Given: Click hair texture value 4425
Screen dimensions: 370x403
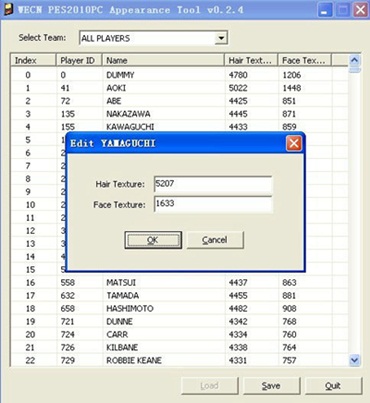Looking at the screenshot, I should (238, 101).
